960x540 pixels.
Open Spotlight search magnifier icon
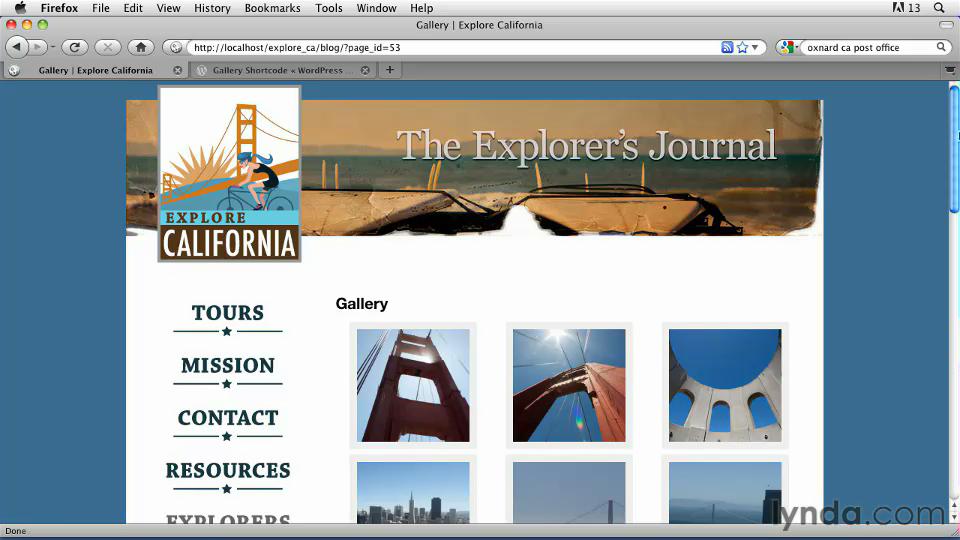coord(939,8)
